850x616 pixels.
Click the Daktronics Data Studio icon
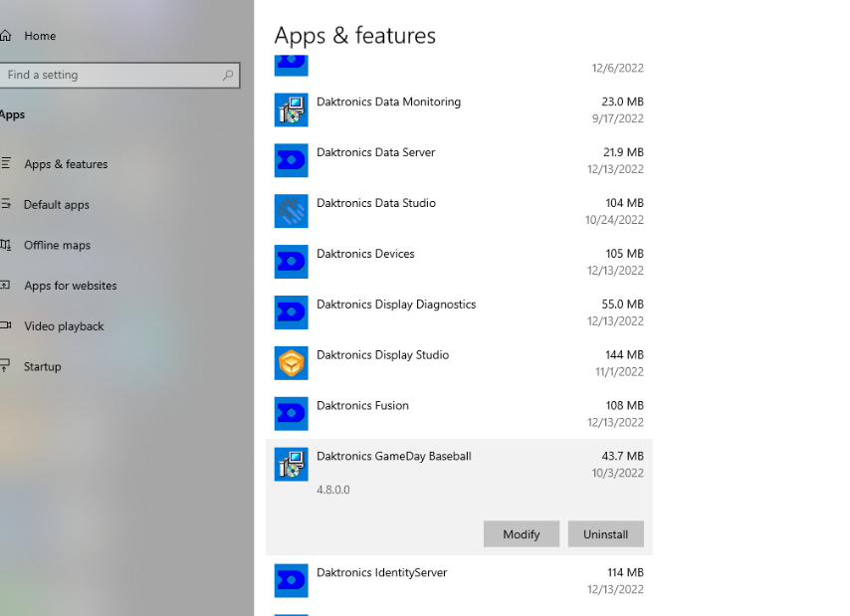click(x=291, y=212)
